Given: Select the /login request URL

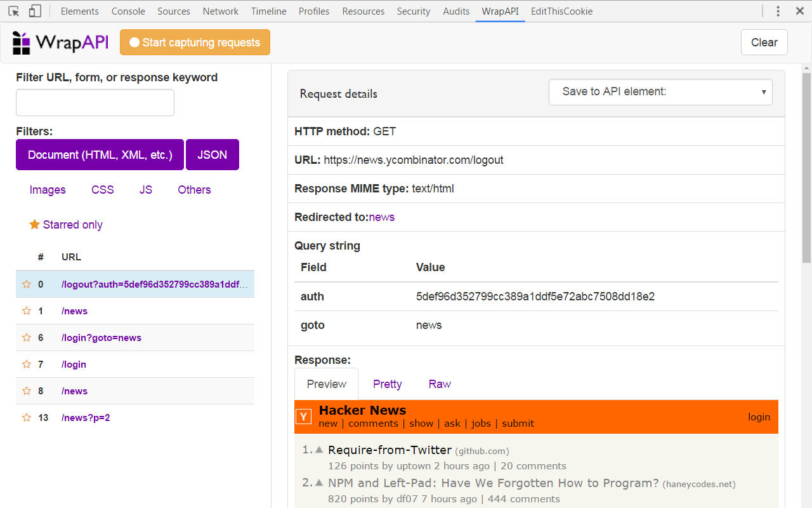Looking at the screenshot, I should point(74,364).
